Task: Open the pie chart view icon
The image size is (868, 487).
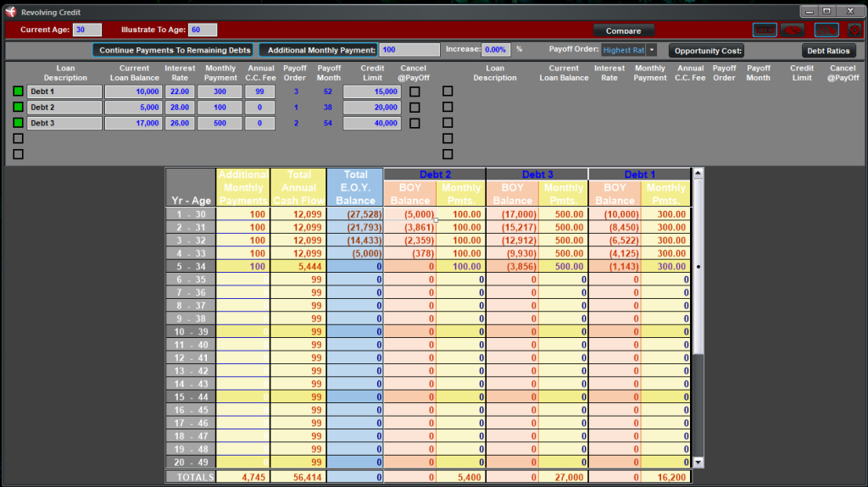Action: pyautogui.click(x=793, y=30)
